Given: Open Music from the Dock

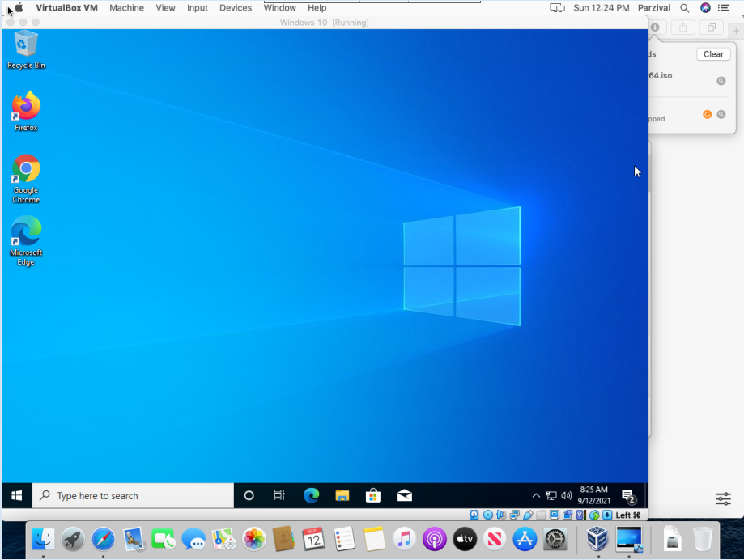Looking at the screenshot, I should click(x=404, y=539).
